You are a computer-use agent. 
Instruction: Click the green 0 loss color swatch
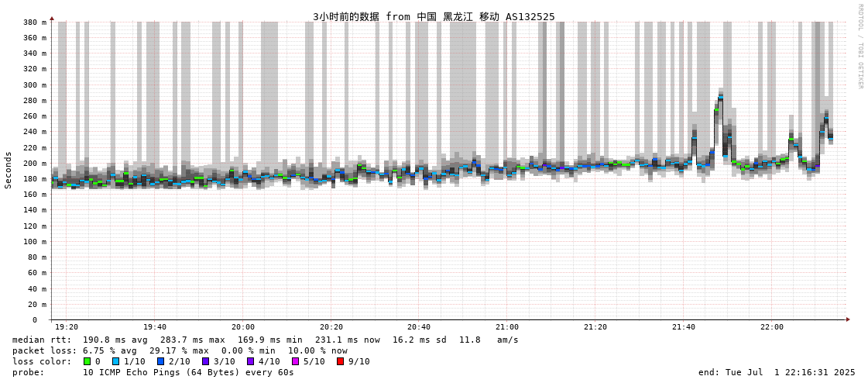[x=87, y=361]
